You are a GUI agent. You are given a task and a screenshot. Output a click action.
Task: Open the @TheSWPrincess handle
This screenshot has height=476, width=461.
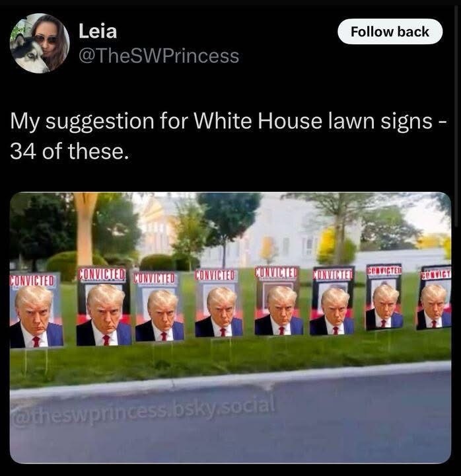coord(159,56)
